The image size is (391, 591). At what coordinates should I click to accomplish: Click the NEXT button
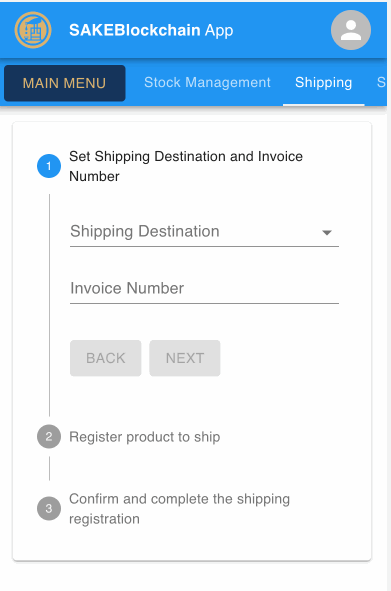(185, 358)
